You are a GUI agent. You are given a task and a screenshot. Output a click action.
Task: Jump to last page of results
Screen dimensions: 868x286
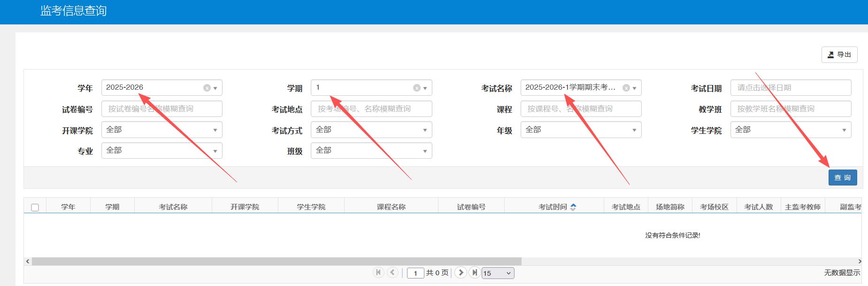(475, 272)
